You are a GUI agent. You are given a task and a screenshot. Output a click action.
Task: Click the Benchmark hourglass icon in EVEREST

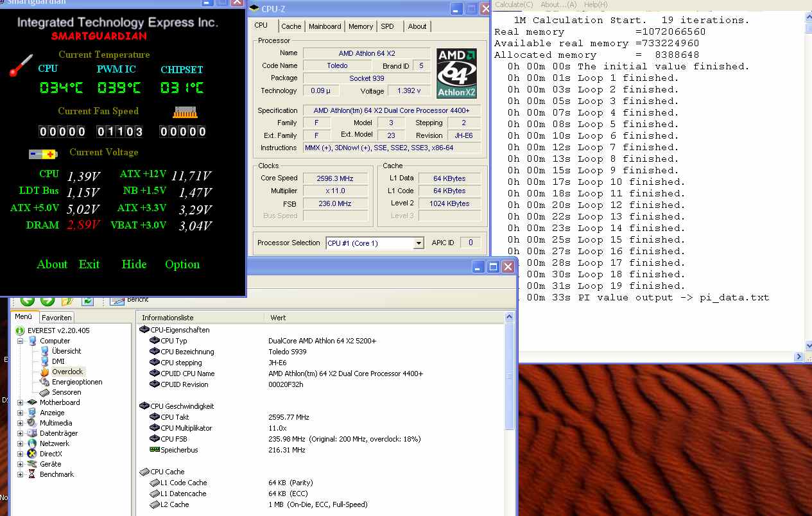(32, 474)
